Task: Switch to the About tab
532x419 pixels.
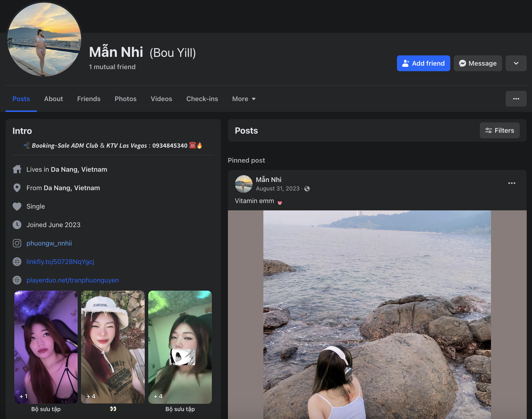Action: [53, 99]
